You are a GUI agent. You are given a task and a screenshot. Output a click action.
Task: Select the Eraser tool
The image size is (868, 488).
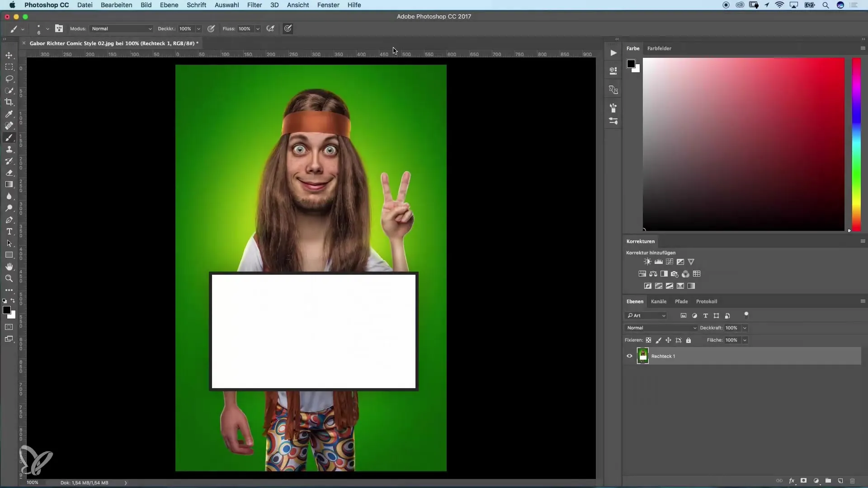9,173
